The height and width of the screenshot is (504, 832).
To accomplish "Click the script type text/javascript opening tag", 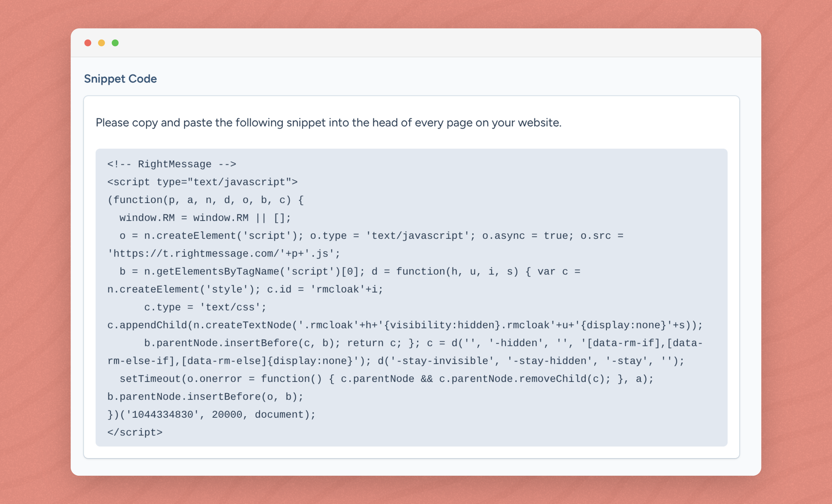I will [x=202, y=182].
